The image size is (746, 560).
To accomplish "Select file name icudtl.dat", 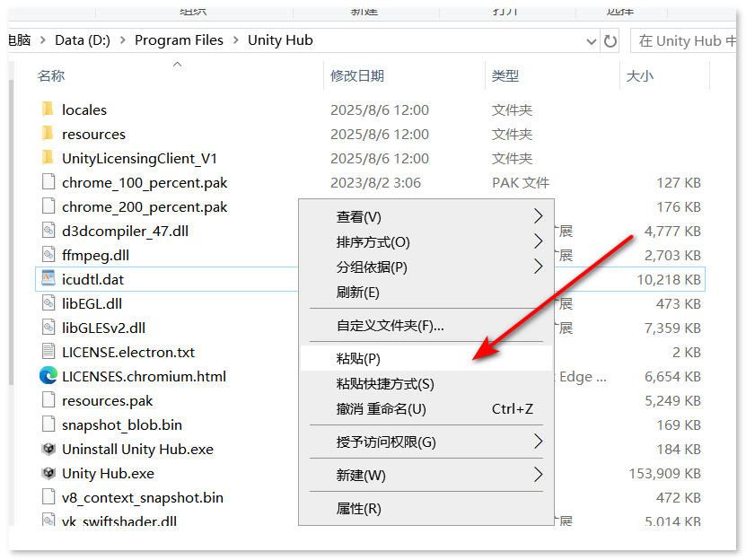I will coord(92,279).
